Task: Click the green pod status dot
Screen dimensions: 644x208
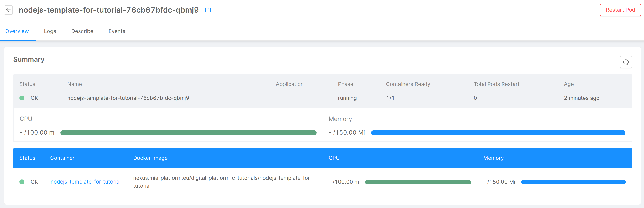Action: tap(22, 98)
